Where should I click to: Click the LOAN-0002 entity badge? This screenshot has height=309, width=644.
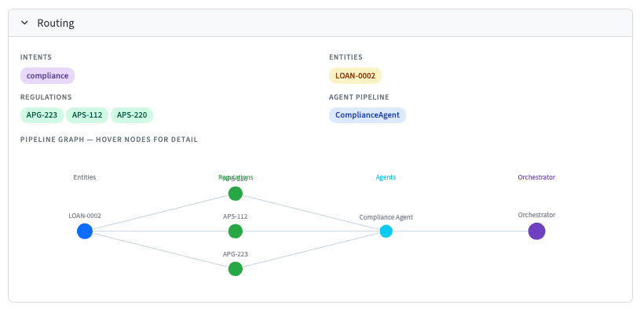click(355, 76)
